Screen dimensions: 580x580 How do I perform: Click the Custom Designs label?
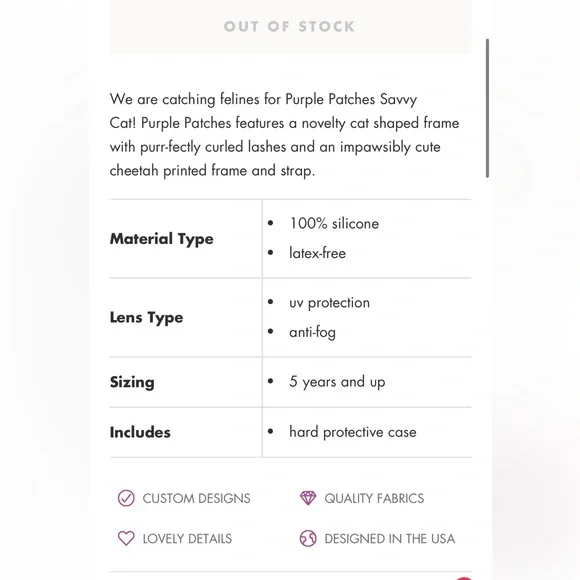196,498
